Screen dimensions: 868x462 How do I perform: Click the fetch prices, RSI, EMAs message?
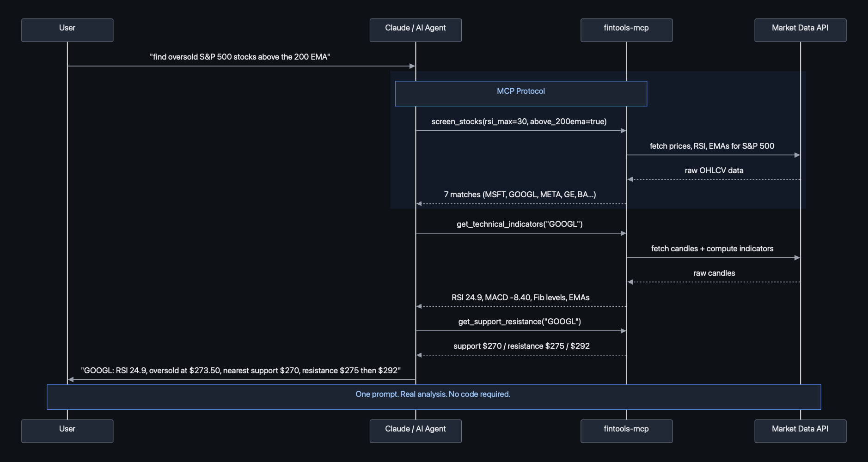pyautogui.click(x=712, y=146)
